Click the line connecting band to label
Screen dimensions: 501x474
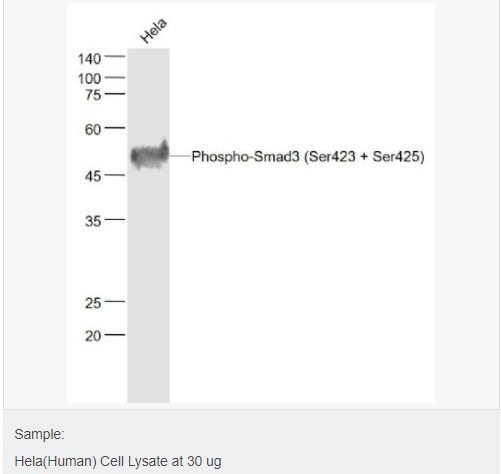coord(180,156)
